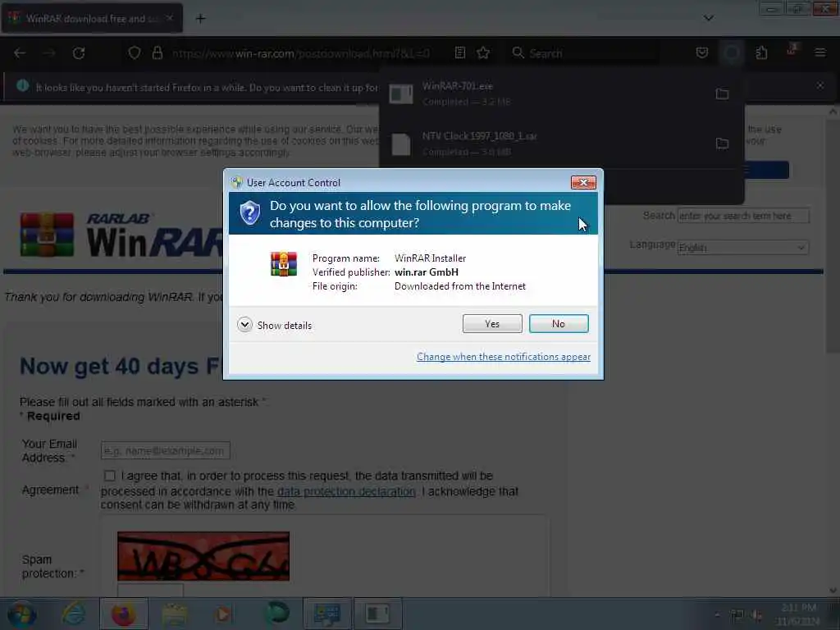Open Windows Media Player from taskbar

tap(224, 614)
